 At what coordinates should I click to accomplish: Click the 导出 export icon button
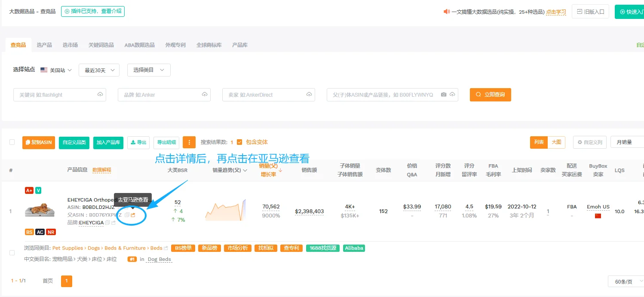click(x=138, y=142)
